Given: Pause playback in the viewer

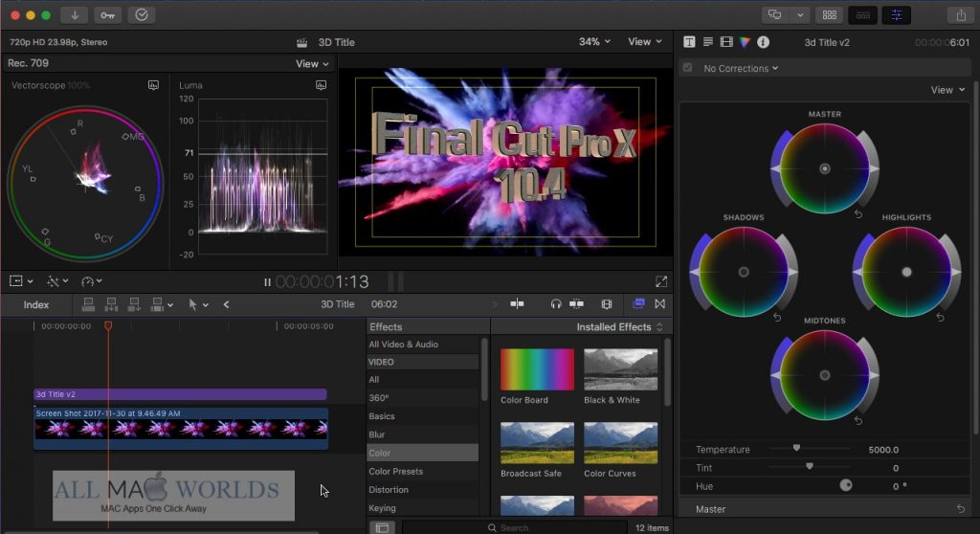Looking at the screenshot, I should (267, 282).
